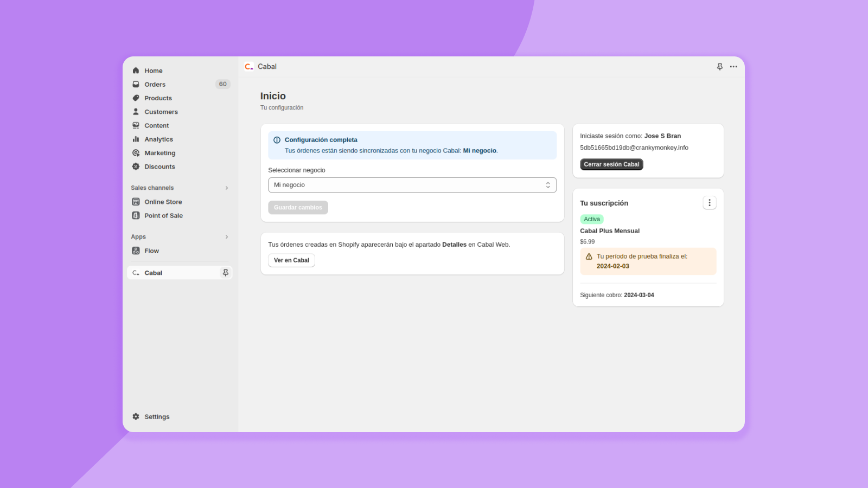The height and width of the screenshot is (488, 868).
Task: Click the Cabal title in header
Action: (x=267, y=66)
